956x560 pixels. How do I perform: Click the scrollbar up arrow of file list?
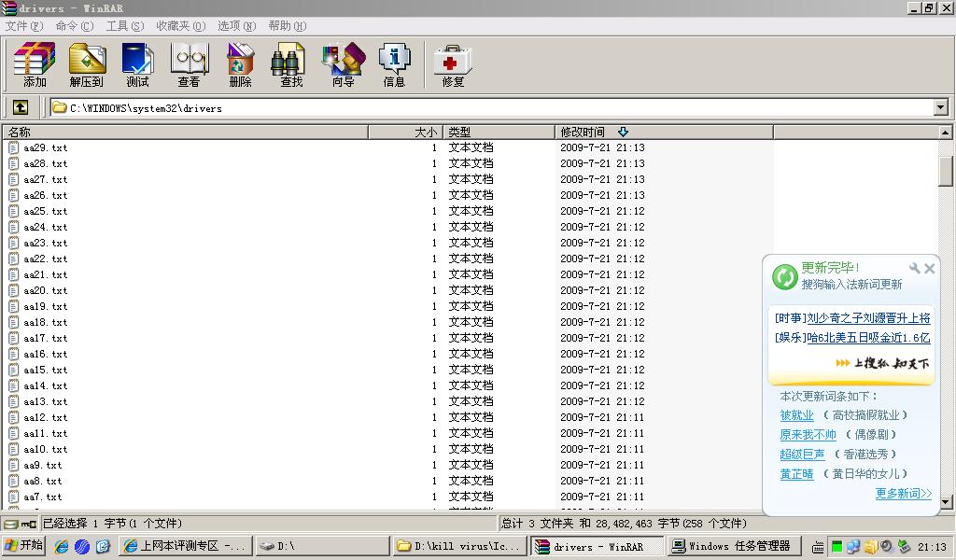(945, 132)
